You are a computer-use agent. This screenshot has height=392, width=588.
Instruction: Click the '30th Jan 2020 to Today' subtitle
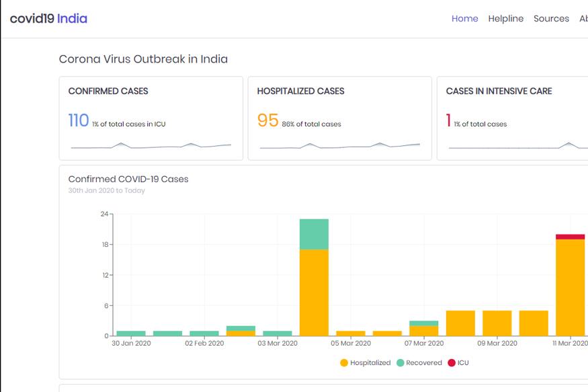click(x=106, y=190)
